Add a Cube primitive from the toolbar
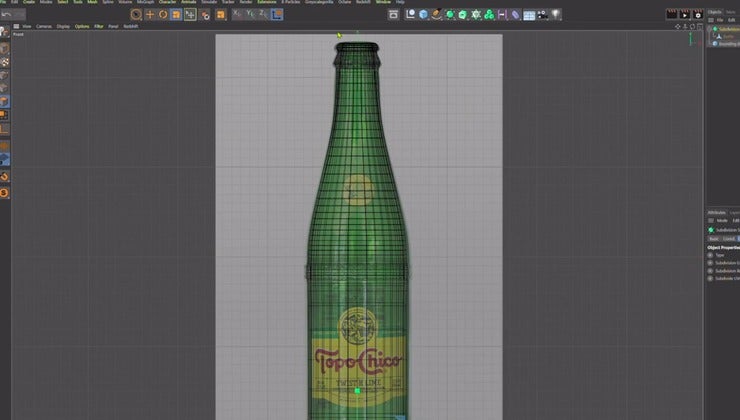The height and width of the screenshot is (420, 740). [425, 14]
